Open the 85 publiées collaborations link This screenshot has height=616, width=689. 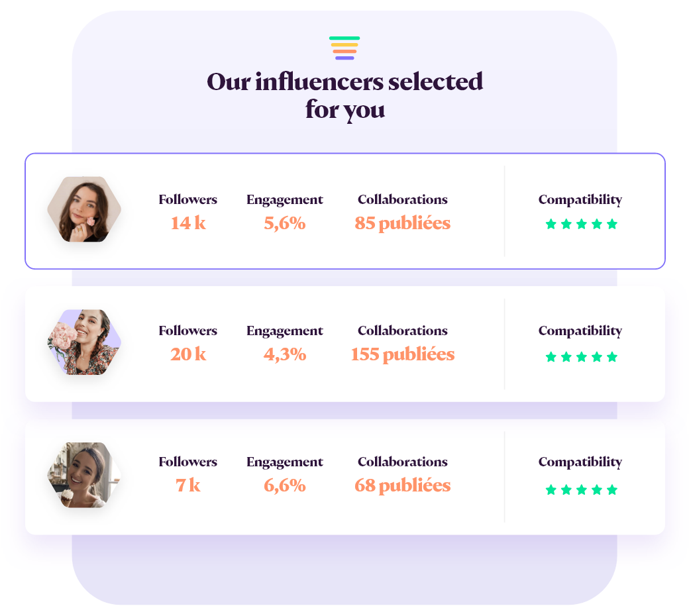pos(402,223)
